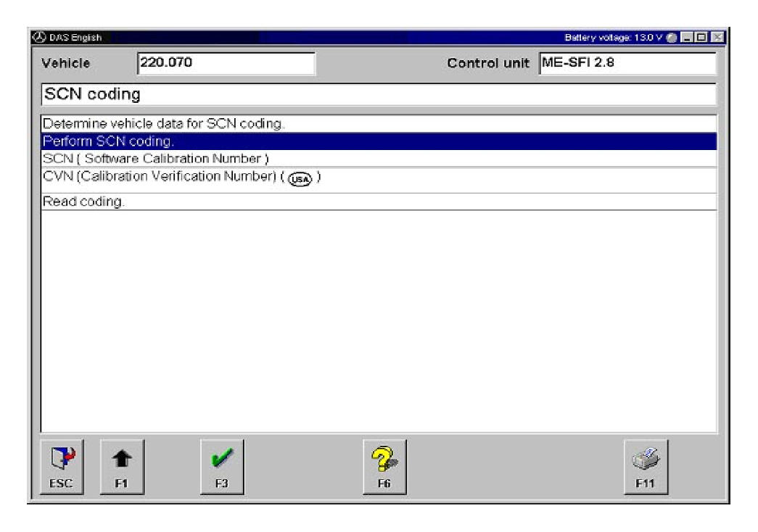The image size is (758, 532).
Task: Open help with the F6 question mark
Action: coord(384,466)
